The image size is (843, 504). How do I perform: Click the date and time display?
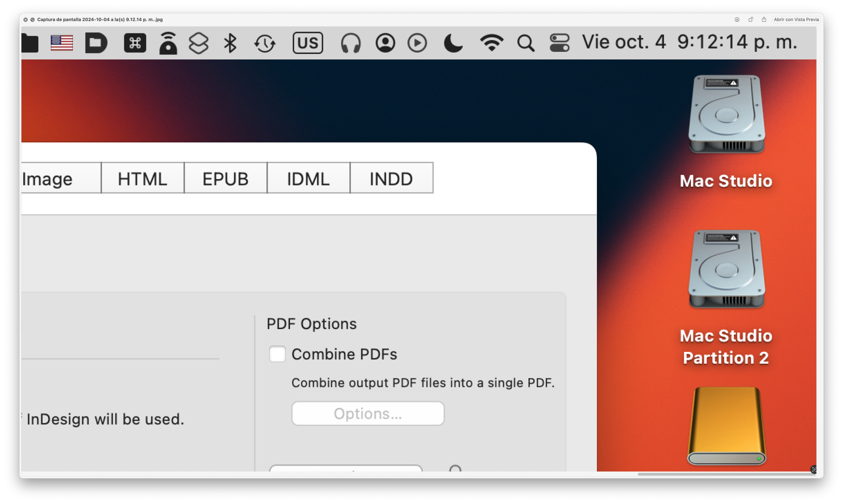click(x=690, y=42)
